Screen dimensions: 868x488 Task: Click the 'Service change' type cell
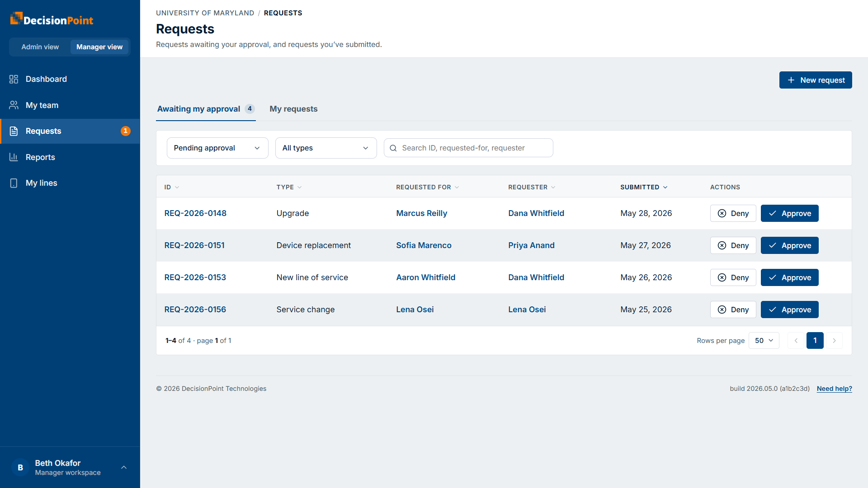click(x=305, y=310)
